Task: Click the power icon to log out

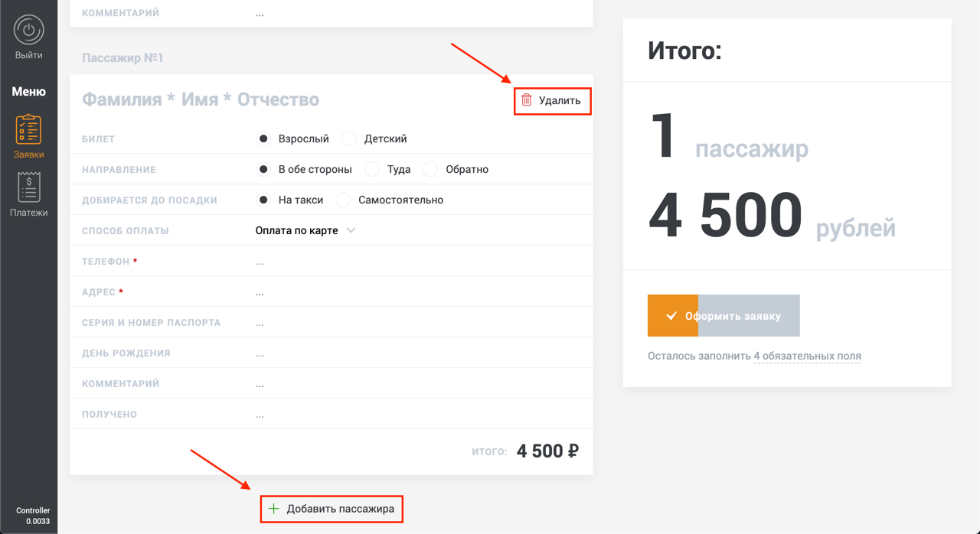Action: [x=29, y=31]
